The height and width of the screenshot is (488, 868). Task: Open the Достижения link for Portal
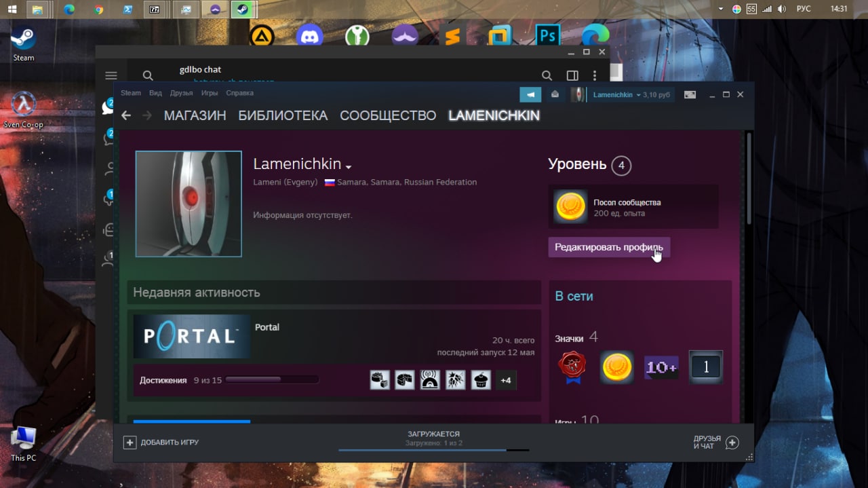pyautogui.click(x=163, y=380)
